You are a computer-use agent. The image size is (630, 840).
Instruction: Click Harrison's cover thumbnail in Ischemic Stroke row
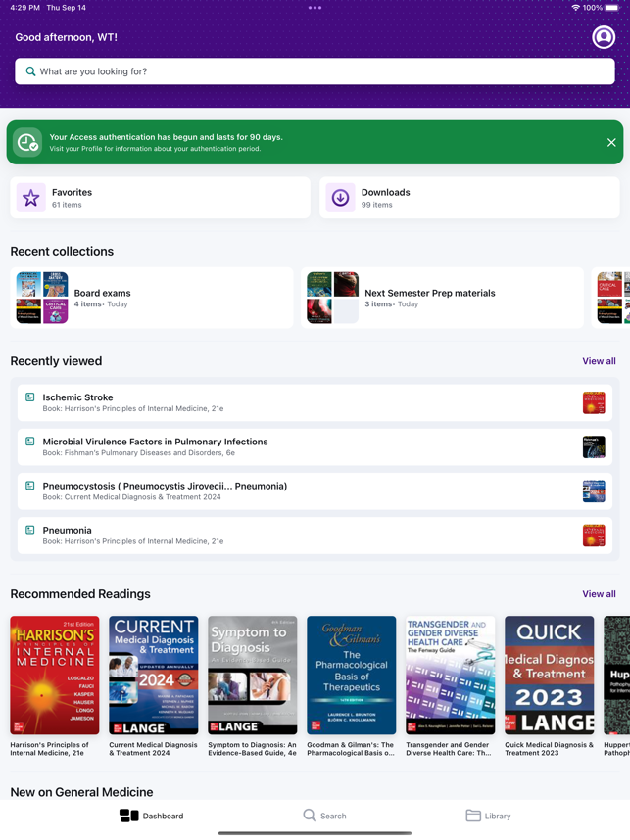click(594, 402)
